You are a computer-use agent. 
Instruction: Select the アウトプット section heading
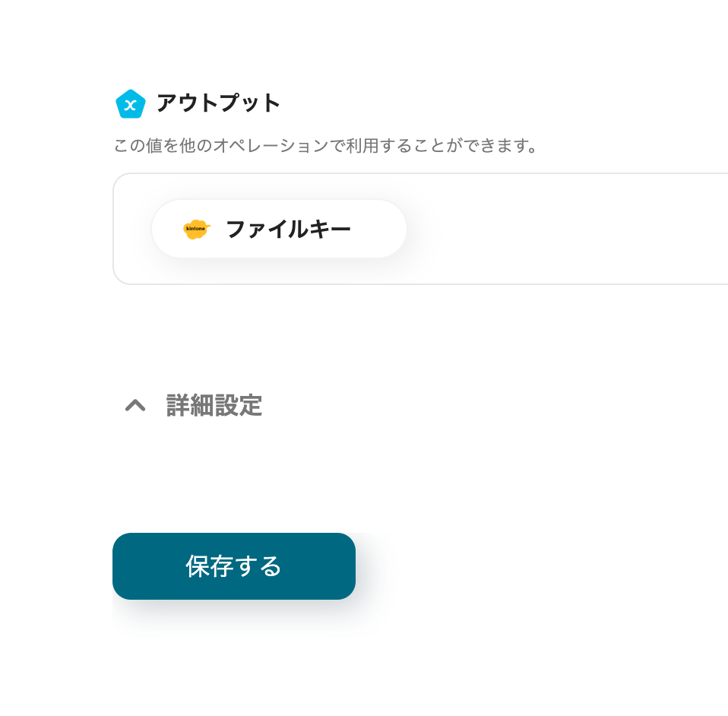pos(217,104)
